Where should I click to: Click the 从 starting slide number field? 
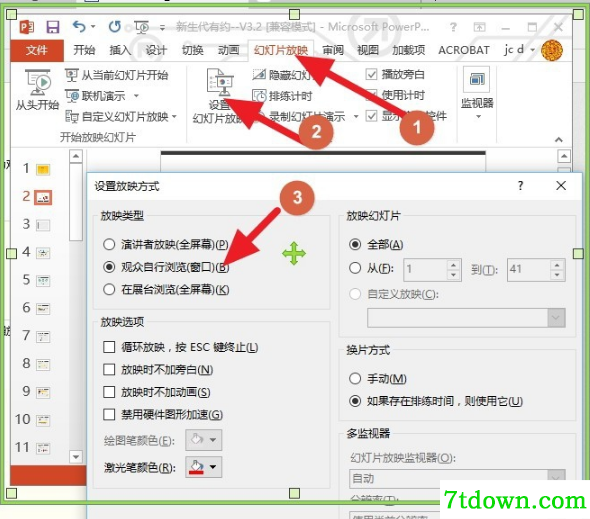pyautogui.click(x=425, y=269)
